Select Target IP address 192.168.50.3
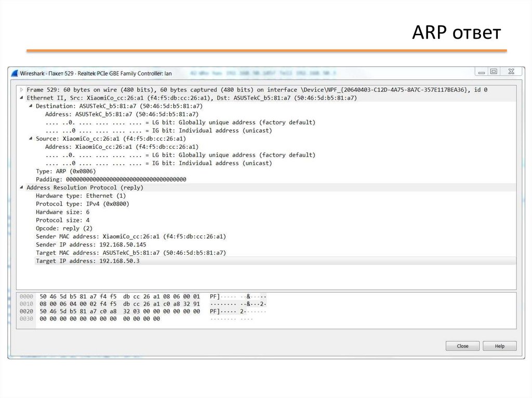The width and height of the screenshot is (532, 398). 87,261
